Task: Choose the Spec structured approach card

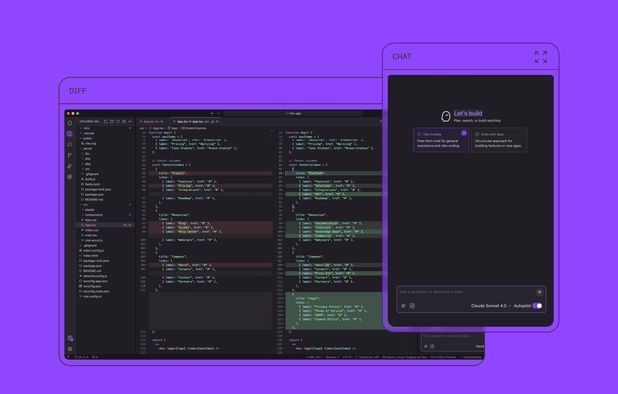Action: [x=499, y=140]
